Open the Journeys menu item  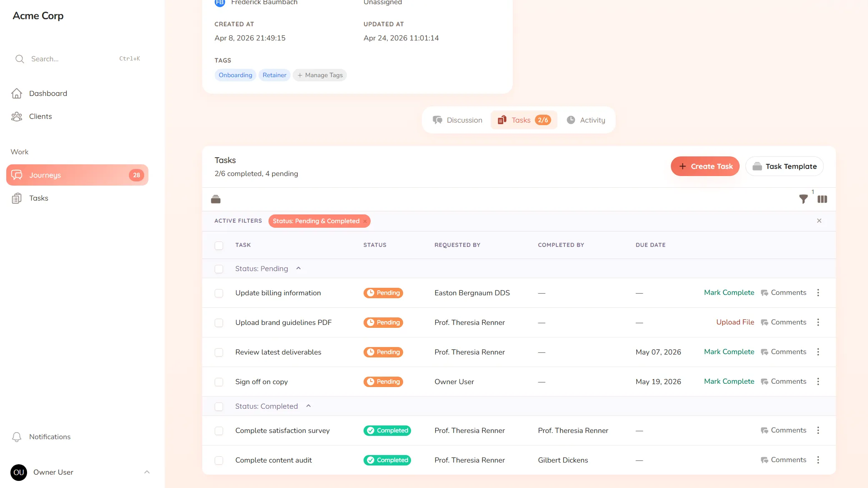click(77, 175)
